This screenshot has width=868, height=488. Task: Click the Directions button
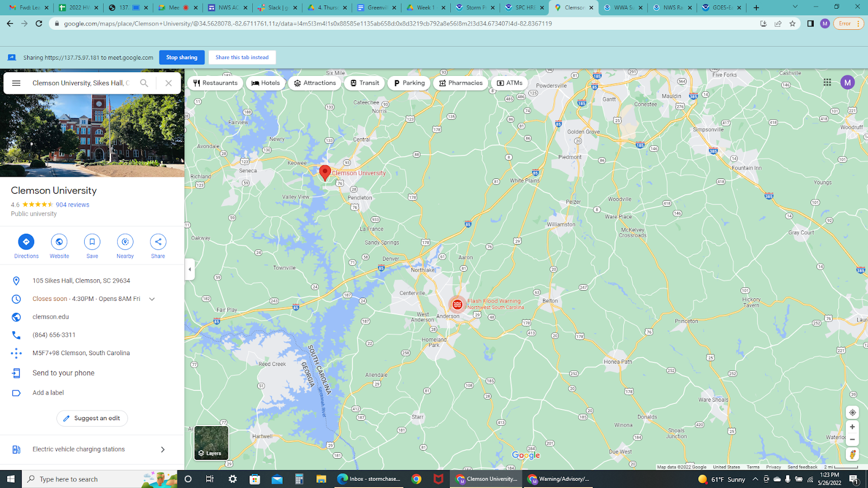point(26,242)
